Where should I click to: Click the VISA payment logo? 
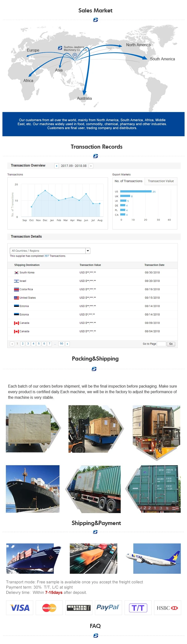click(20, 608)
